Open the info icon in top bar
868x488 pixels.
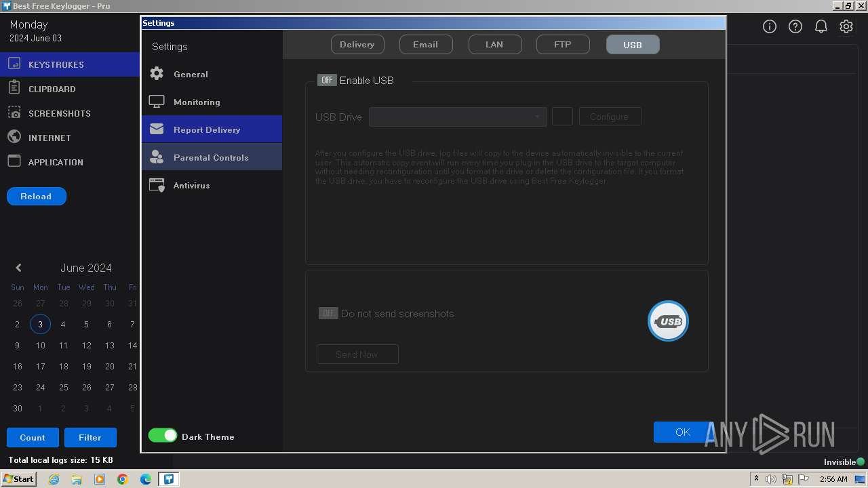[x=770, y=26]
